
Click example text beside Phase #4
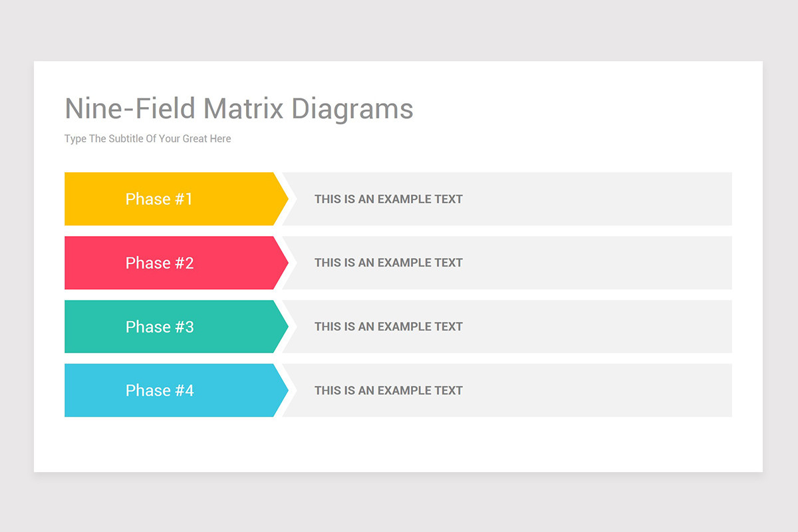[388, 390]
